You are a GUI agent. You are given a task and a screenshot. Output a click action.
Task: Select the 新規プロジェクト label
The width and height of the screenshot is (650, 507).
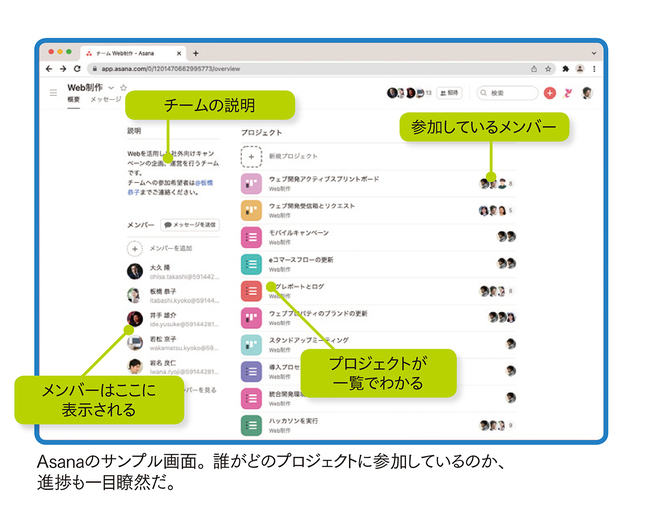pyautogui.click(x=293, y=156)
